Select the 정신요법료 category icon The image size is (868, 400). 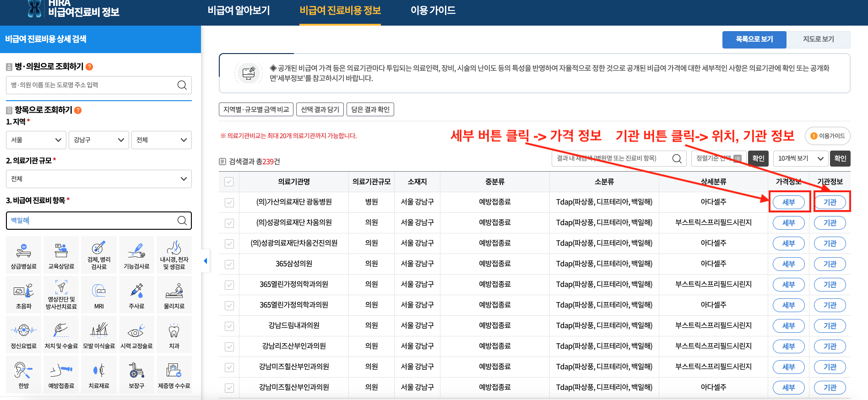click(x=24, y=335)
